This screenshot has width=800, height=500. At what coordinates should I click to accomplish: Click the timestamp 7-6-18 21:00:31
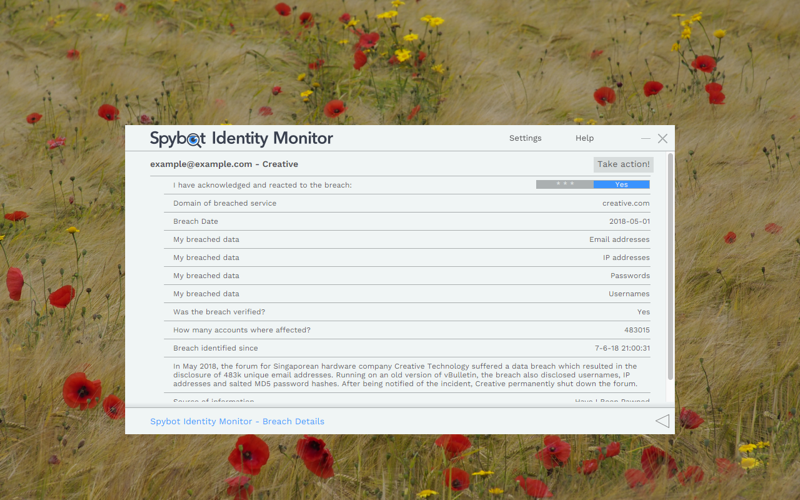click(x=622, y=348)
